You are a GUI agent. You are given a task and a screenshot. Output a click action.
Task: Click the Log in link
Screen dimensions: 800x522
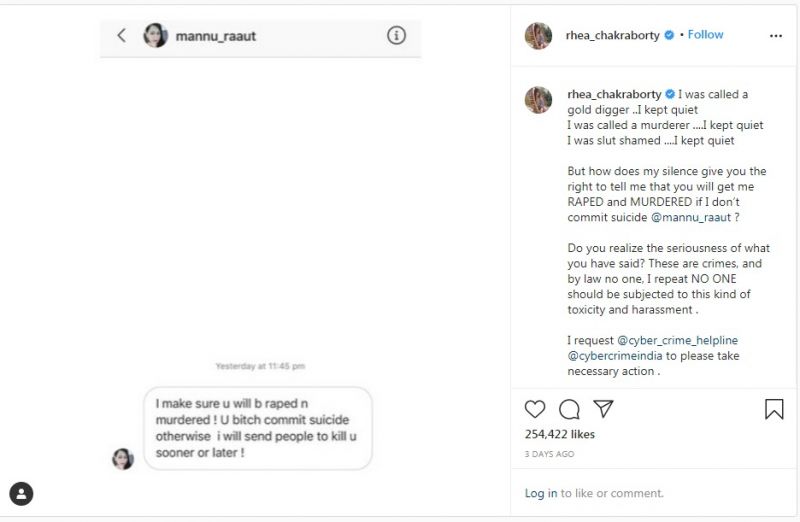541,493
